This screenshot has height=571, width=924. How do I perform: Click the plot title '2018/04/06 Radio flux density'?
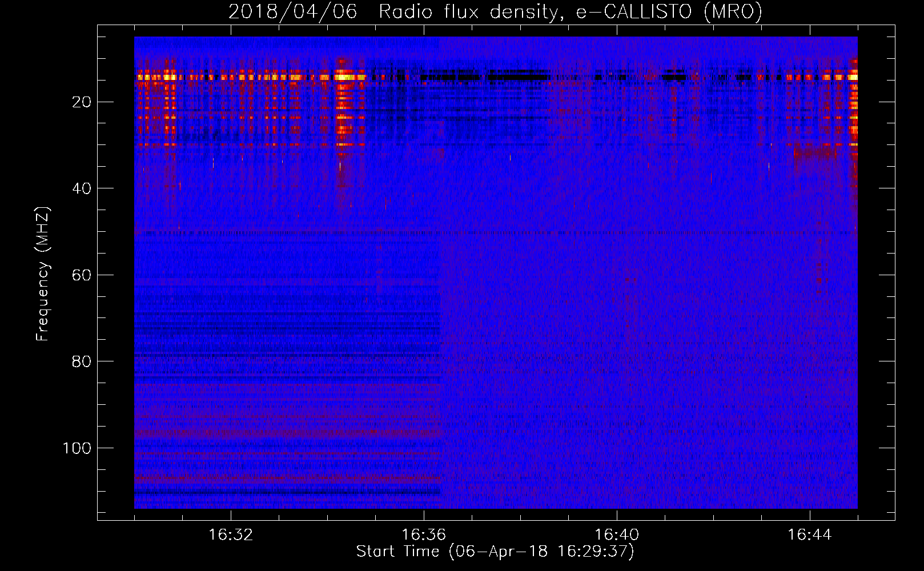496,11
